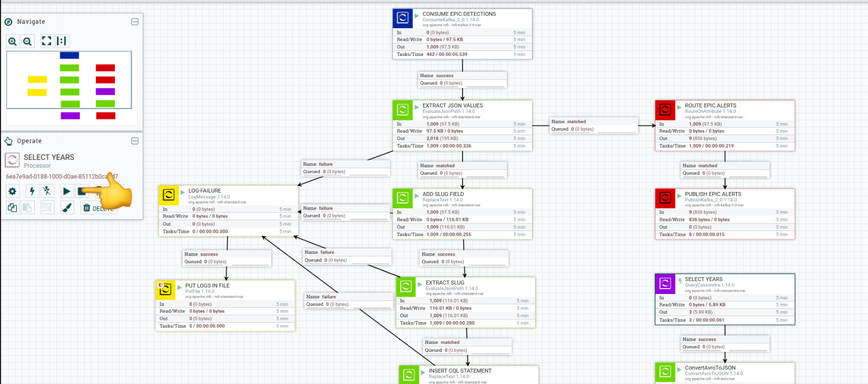Viewport: 868px width, 384px height.
Task: Start the selected processor
Action: 67,191
